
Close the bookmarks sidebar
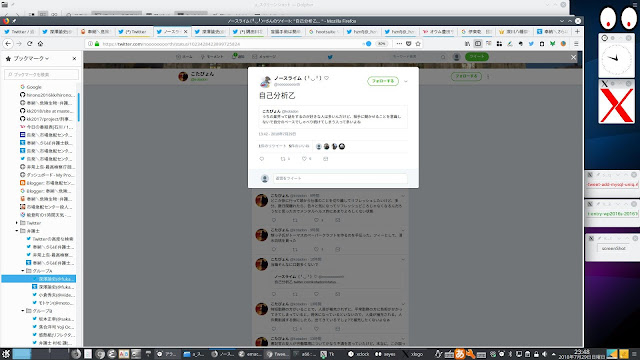point(74,59)
